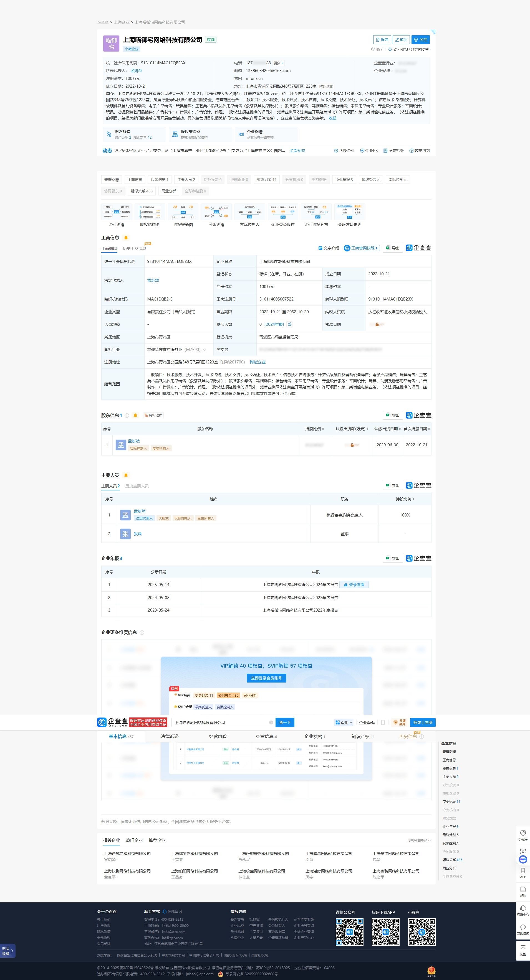
Task: Open the 笔记 notes button
Action: (x=401, y=40)
